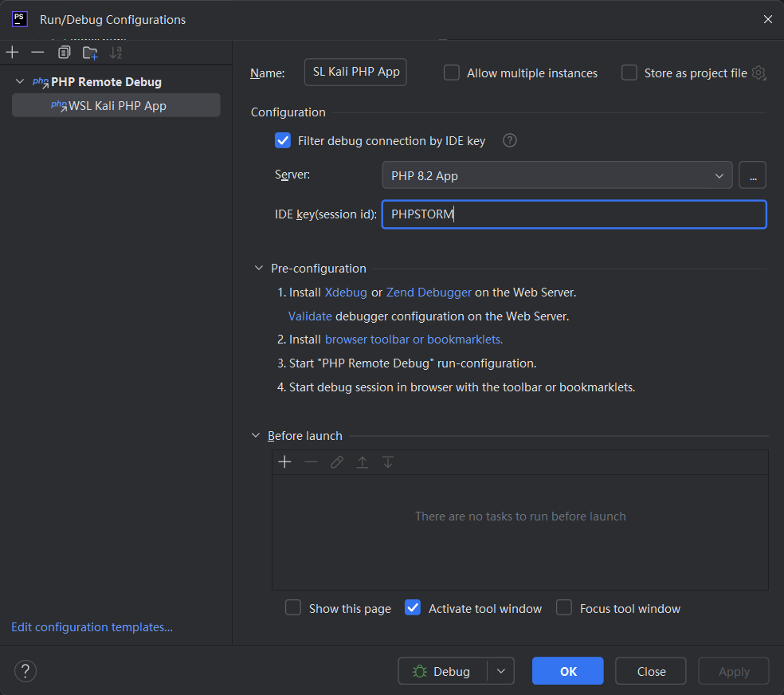Confirm with the OK button
The height and width of the screenshot is (695, 784).
(567, 671)
